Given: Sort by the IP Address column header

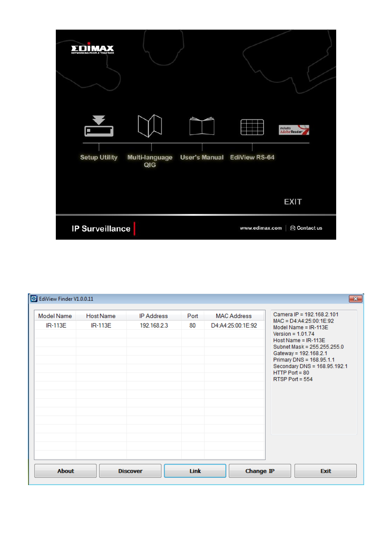Looking at the screenshot, I should click(x=154, y=316).
